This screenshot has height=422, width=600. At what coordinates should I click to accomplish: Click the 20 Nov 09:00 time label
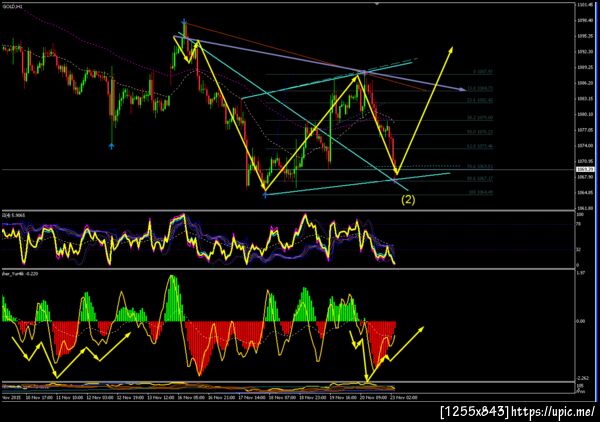[x=373, y=398]
